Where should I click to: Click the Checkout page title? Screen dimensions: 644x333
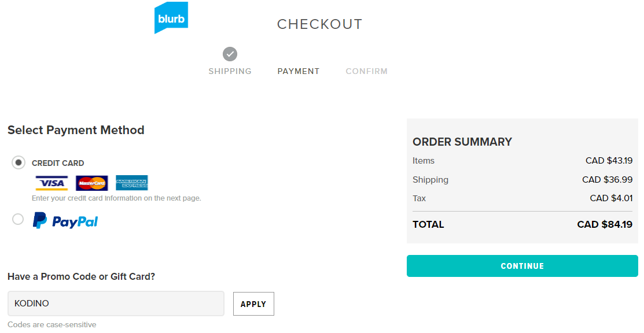coord(319,24)
